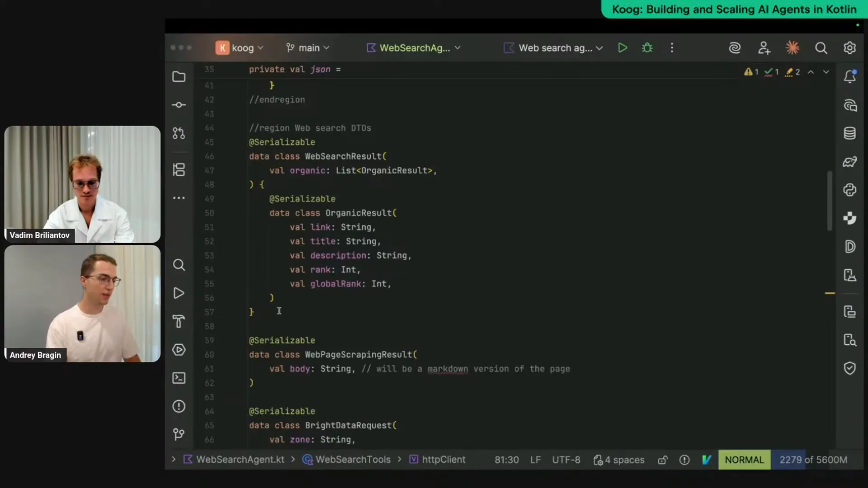Image resolution: width=868 pixels, height=488 pixels.
Task: Click line number 50 in gutter
Action: click(x=209, y=213)
